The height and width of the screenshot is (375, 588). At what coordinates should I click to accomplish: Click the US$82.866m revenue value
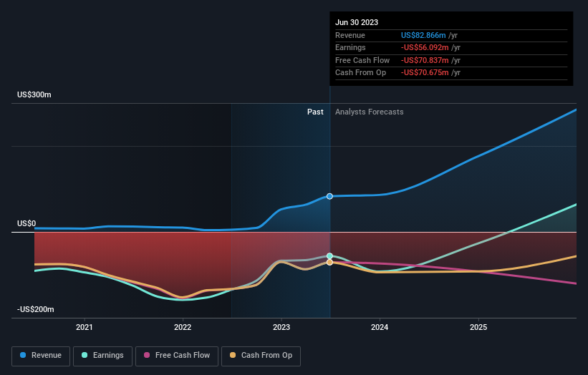pyautogui.click(x=423, y=35)
